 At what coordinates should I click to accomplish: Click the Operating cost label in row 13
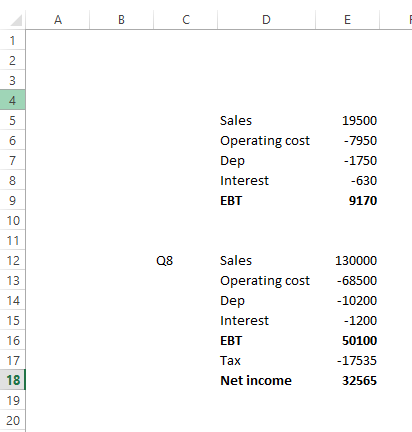[265, 281]
